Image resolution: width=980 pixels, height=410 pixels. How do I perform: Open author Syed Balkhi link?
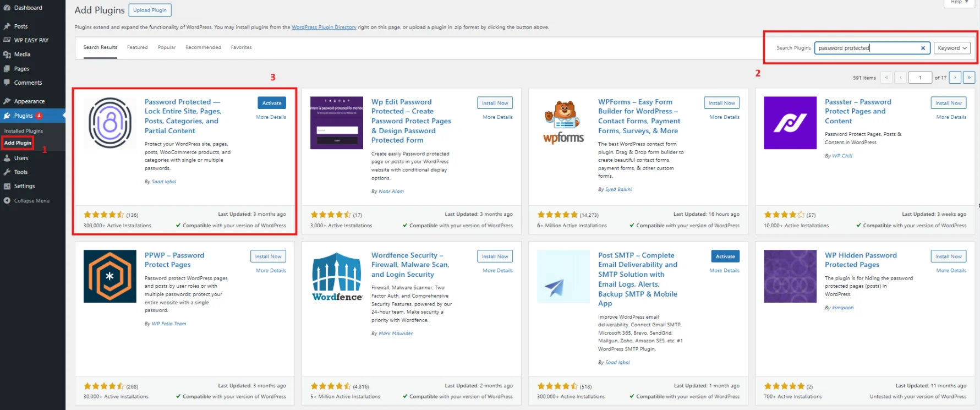618,189
